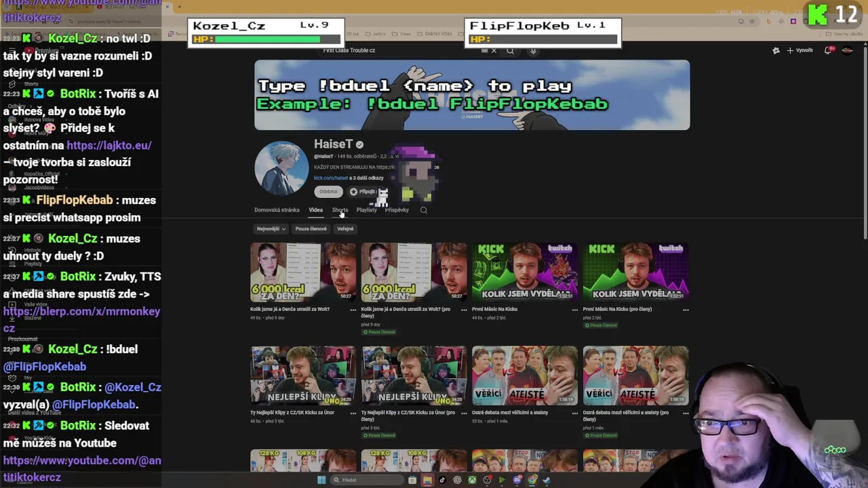Select the Veřejné filter chip
The width and height of the screenshot is (868, 488).
(345, 228)
